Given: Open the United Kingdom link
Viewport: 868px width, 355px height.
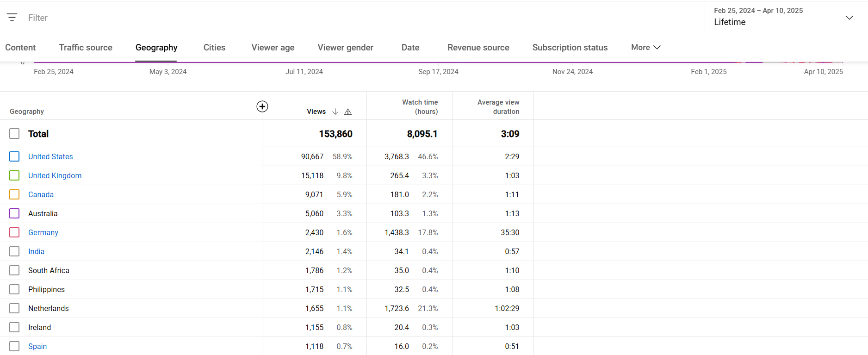Looking at the screenshot, I should click(x=55, y=175).
